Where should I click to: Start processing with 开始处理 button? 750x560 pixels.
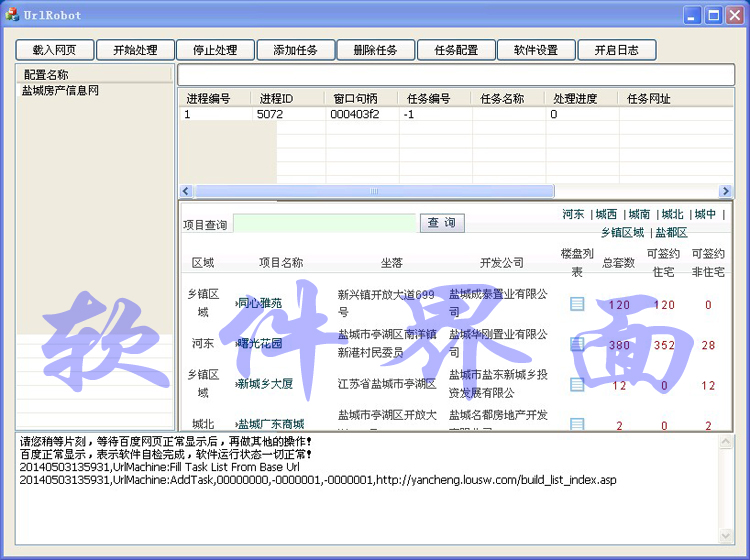click(135, 50)
